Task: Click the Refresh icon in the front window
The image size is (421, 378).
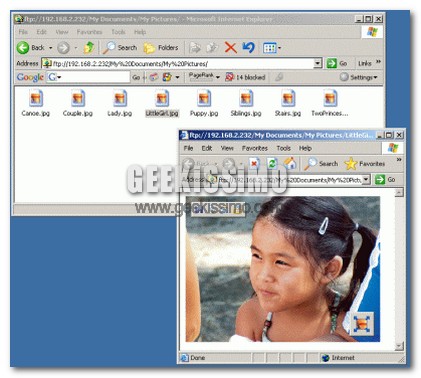Action: coord(272,163)
